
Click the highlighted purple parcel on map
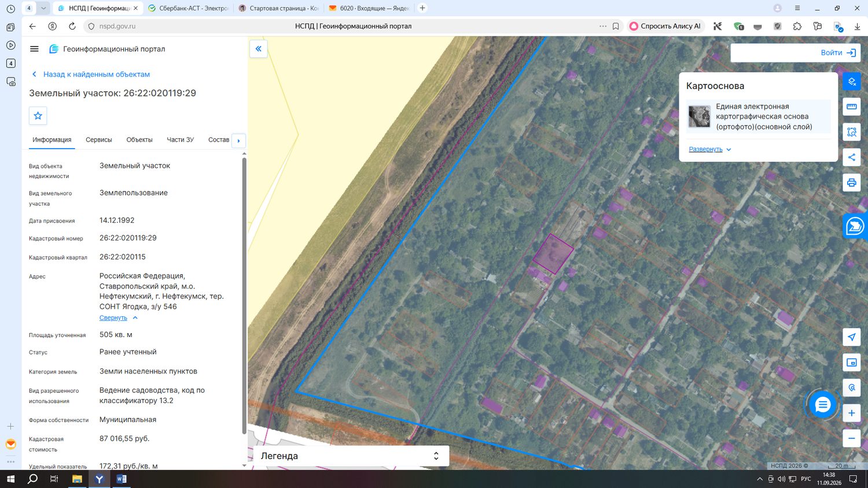tap(553, 254)
